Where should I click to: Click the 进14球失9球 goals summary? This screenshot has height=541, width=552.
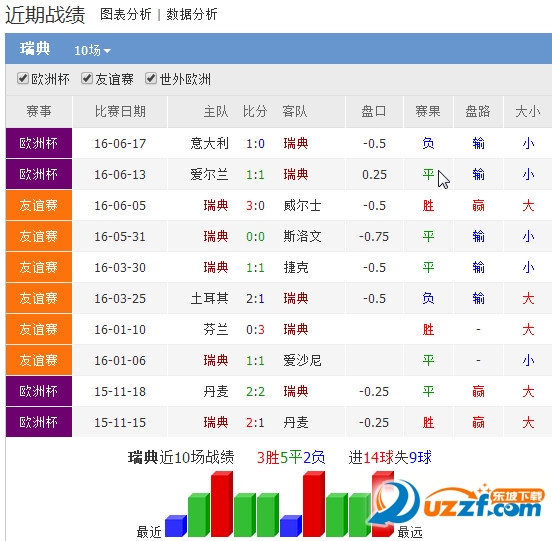390,457
